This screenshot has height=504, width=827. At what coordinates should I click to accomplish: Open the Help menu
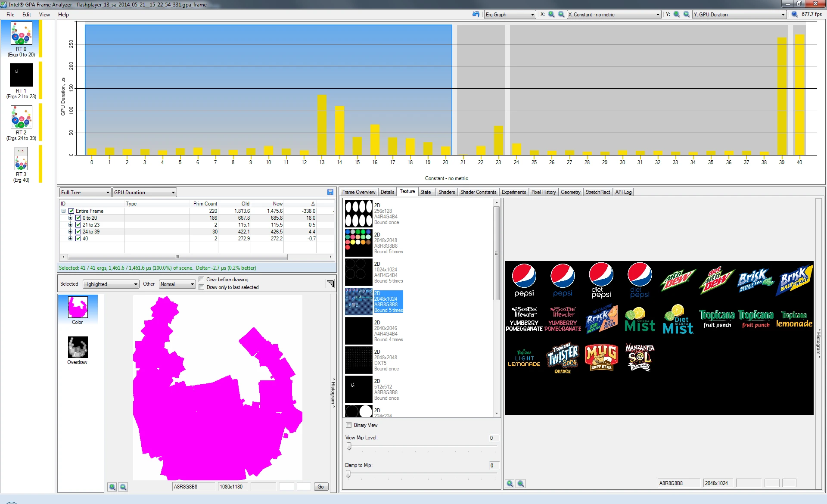pos(63,14)
